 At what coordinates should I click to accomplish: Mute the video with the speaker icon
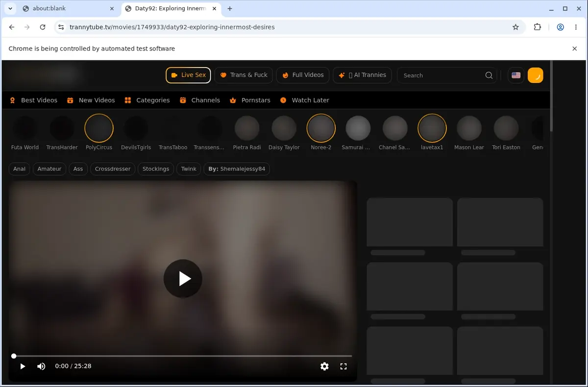pyautogui.click(x=41, y=366)
